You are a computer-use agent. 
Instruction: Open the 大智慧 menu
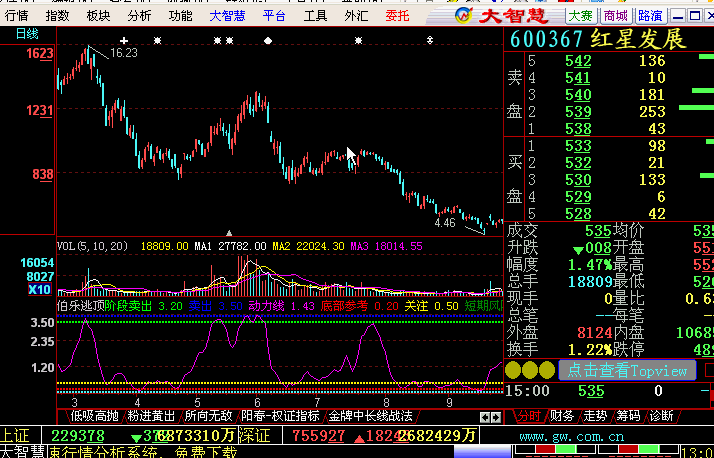227,16
